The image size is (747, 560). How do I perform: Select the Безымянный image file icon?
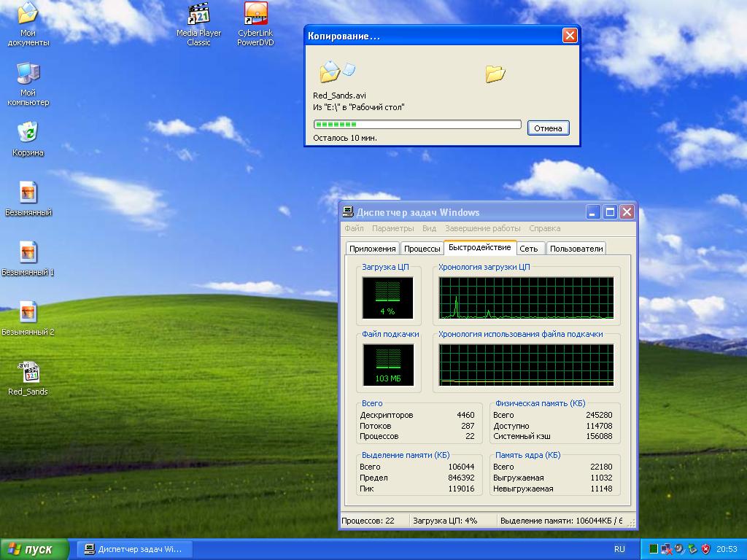coord(28,198)
